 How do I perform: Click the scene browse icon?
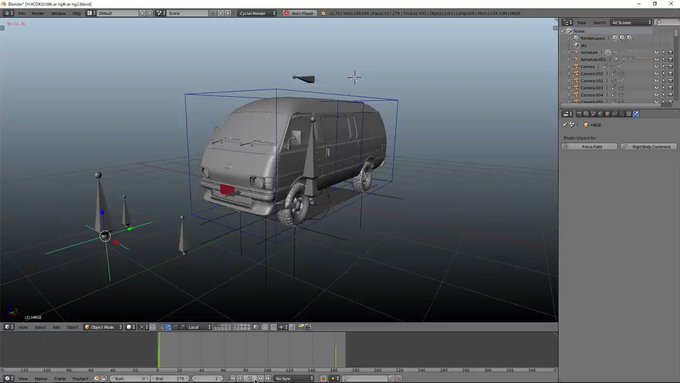(x=160, y=13)
